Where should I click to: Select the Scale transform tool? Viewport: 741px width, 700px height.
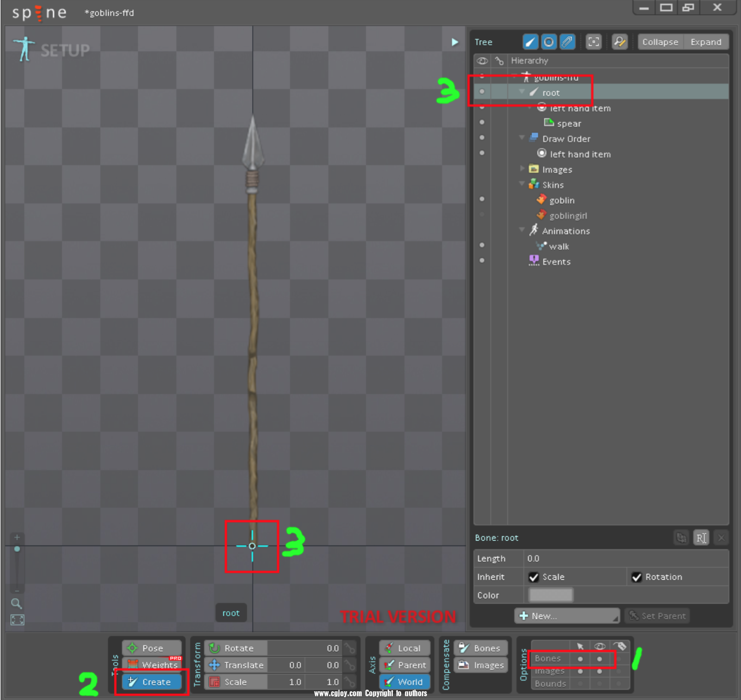coord(235,682)
